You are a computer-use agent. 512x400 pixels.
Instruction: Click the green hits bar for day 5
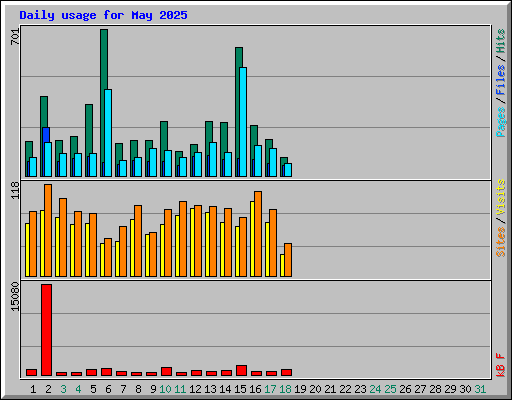(x=89, y=128)
